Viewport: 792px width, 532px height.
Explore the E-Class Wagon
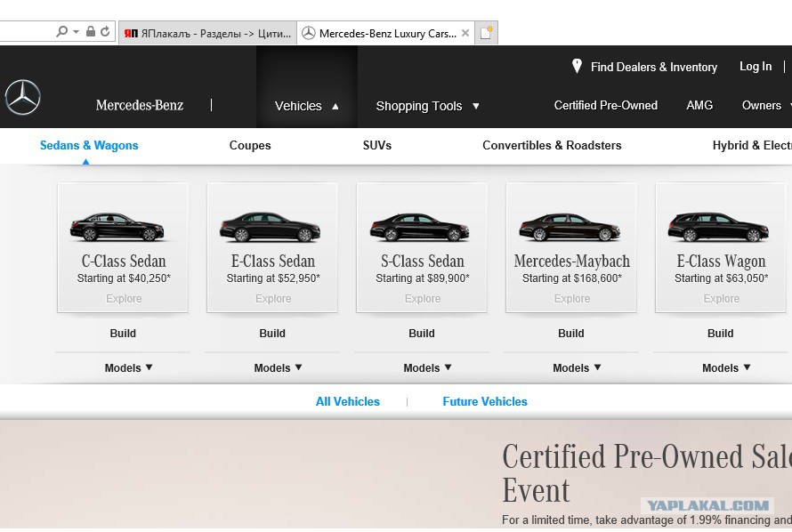point(722,299)
